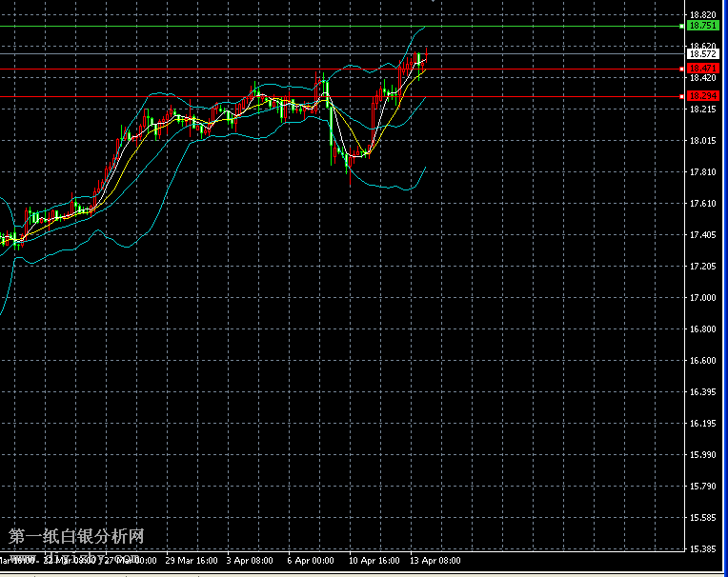The width and height of the screenshot is (728, 577).
Task: Click the red 18.471 price level tag
Action: coord(703,69)
